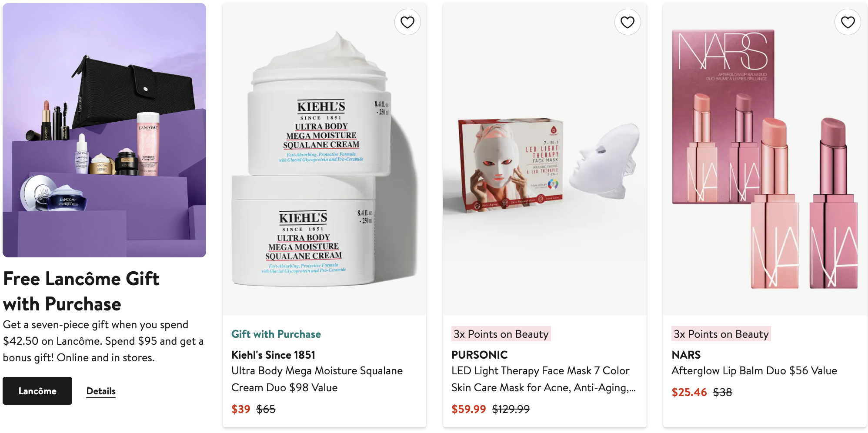Select the NARS brand name
Viewport: 868px width, 433px height.
[x=686, y=355]
